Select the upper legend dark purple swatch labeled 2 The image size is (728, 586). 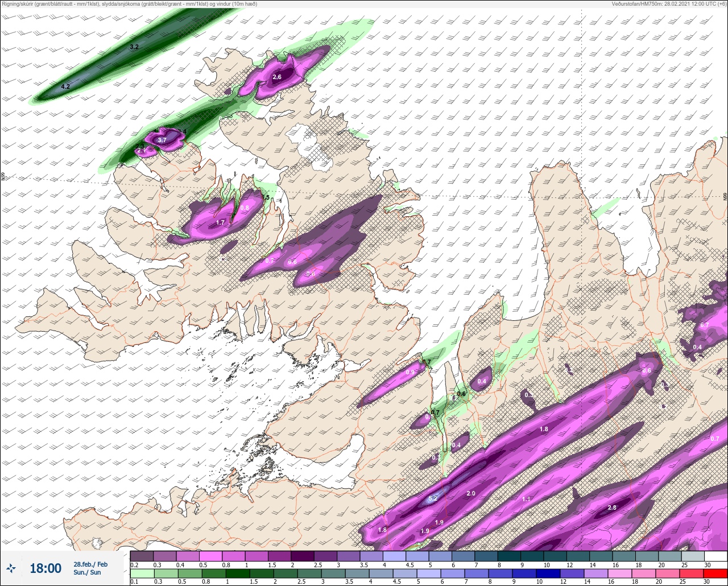click(x=302, y=556)
